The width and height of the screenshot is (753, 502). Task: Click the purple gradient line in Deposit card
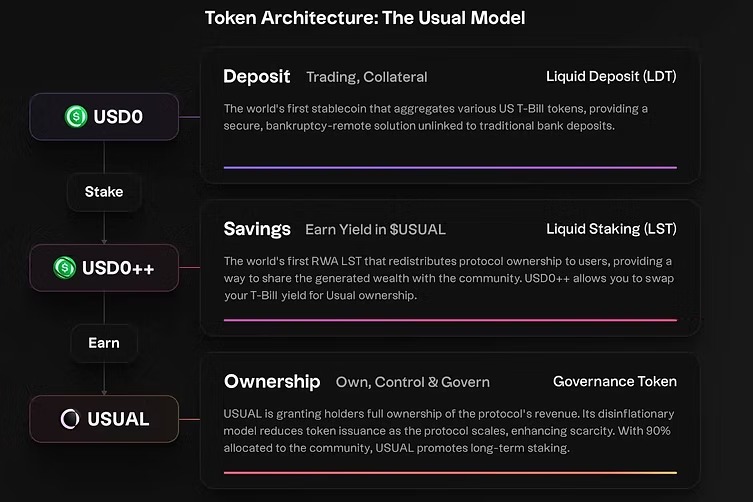tap(450, 167)
